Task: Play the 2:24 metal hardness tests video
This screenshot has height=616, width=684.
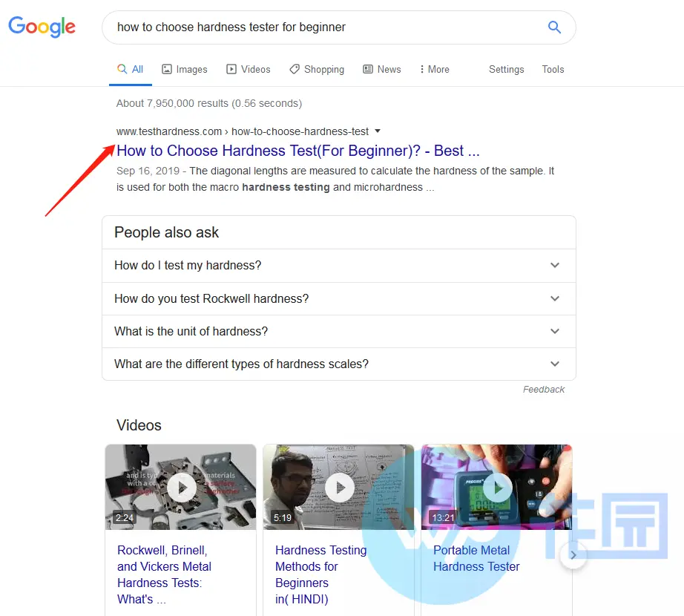Action: [x=180, y=487]
